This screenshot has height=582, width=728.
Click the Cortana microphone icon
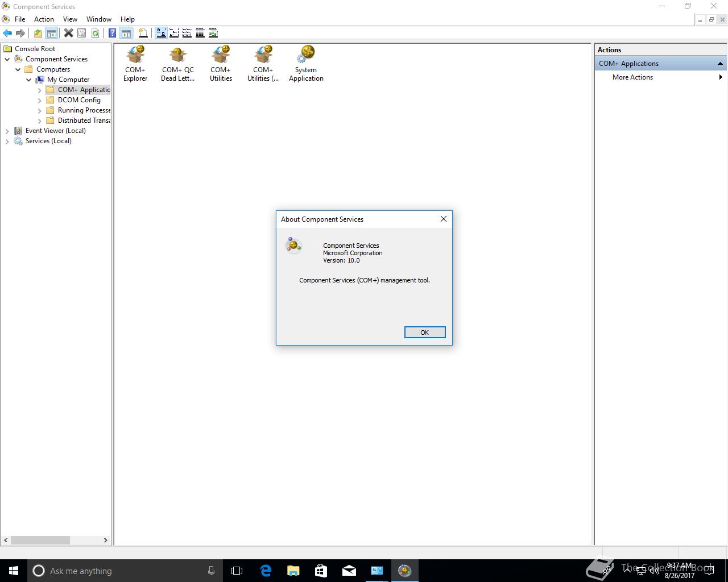211,571
